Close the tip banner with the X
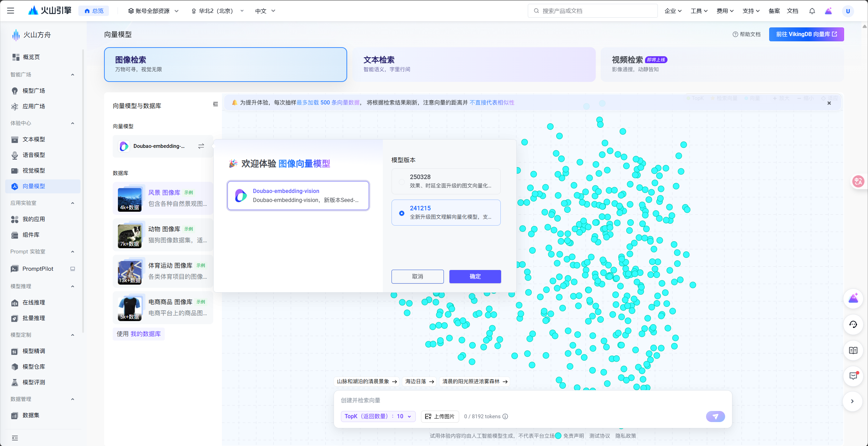 coord(829,103)
